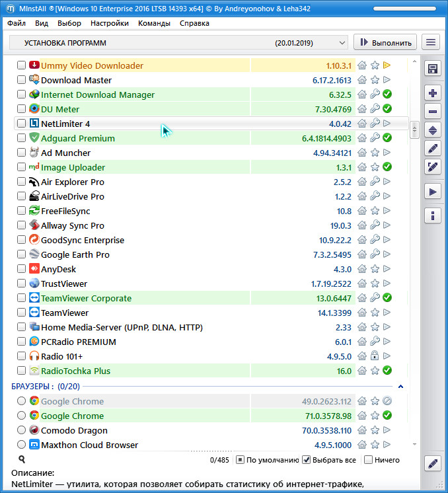Click the save disk icon in sidebar

click(433, 69)
